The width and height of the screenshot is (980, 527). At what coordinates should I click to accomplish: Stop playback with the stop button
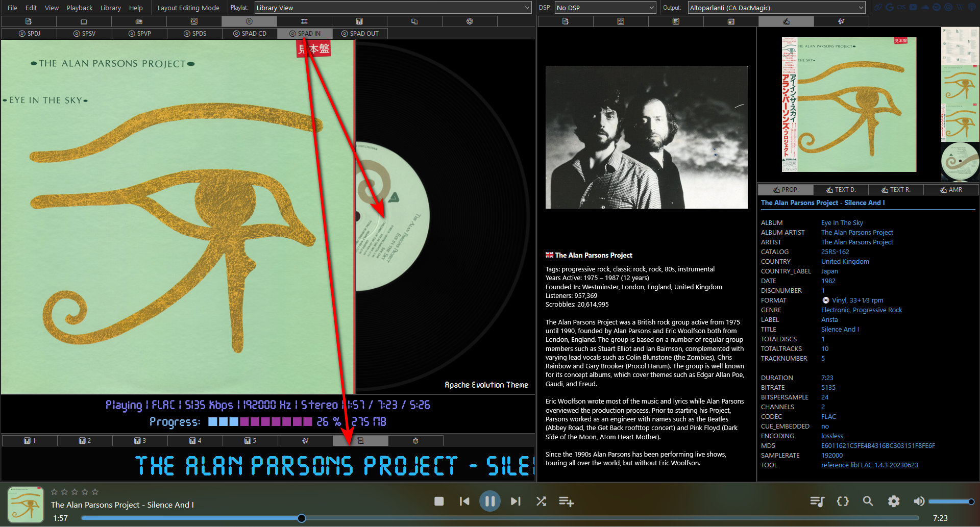439,501
